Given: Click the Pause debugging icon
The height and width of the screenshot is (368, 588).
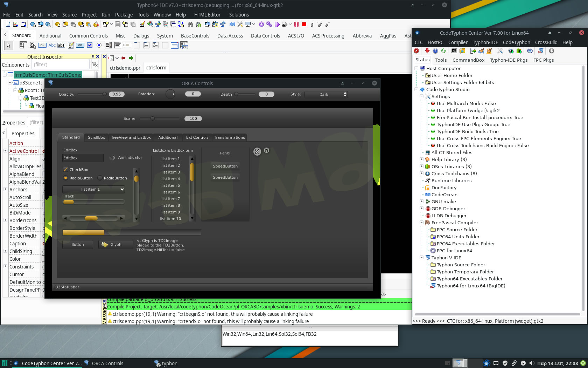Looking at the screenshot, I should [296, 25].
